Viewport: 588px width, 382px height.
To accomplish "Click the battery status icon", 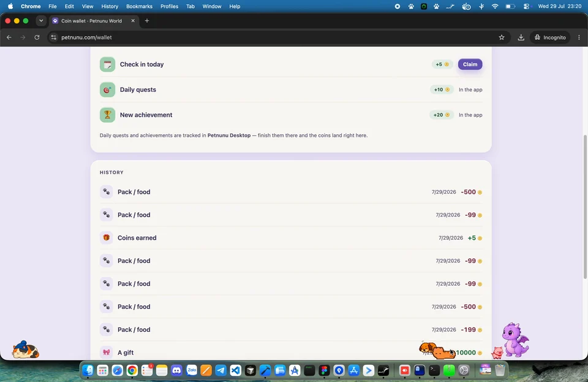I will click(510, 6).
